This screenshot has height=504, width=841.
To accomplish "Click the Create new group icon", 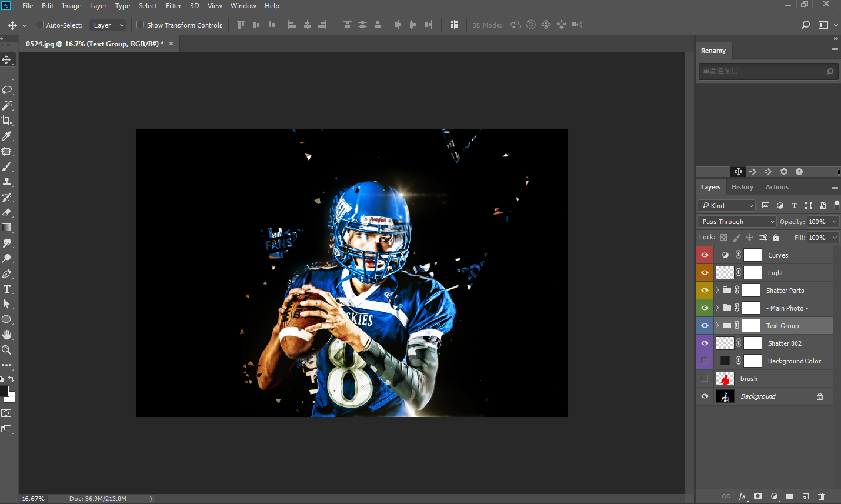I will point(790,496).
